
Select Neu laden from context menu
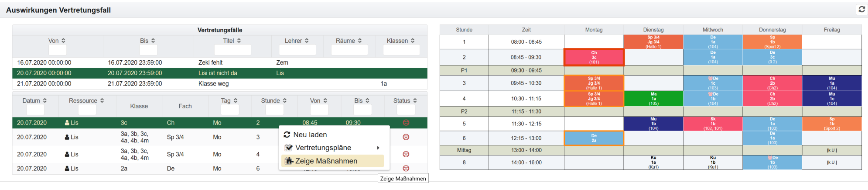pos(310,135)
